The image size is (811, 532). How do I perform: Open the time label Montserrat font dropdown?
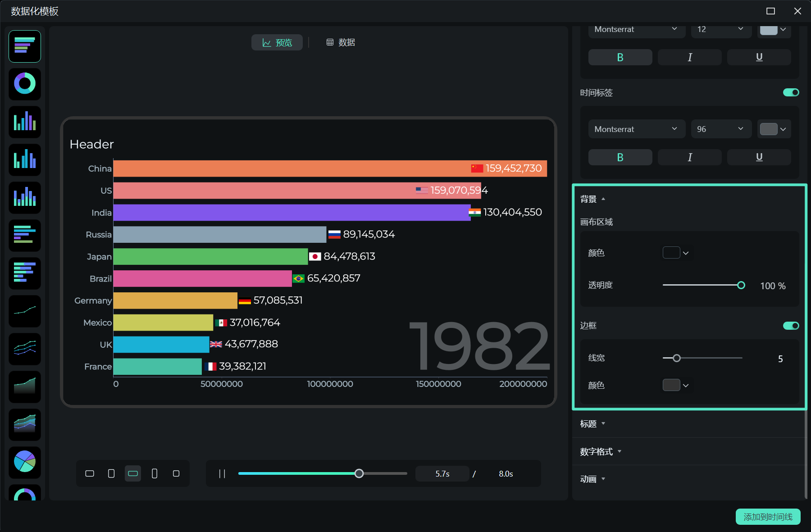pos(636,129)
